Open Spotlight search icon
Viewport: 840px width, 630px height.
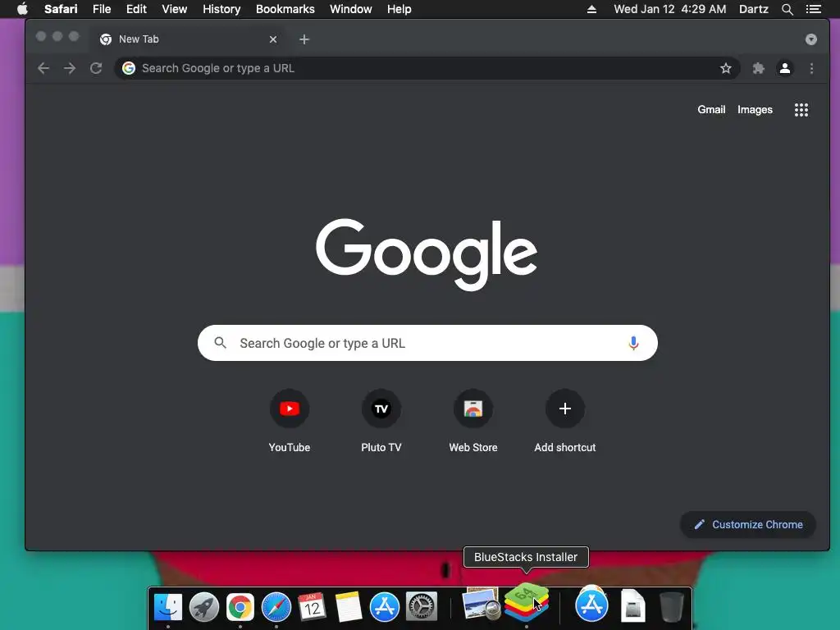(787, 9)
